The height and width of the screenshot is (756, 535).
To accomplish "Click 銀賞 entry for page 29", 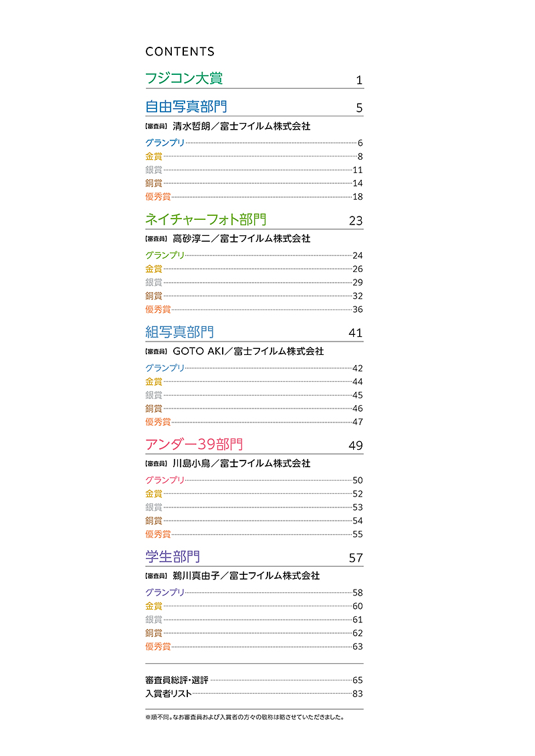I will pyautogui.click(x=154, y=282).
